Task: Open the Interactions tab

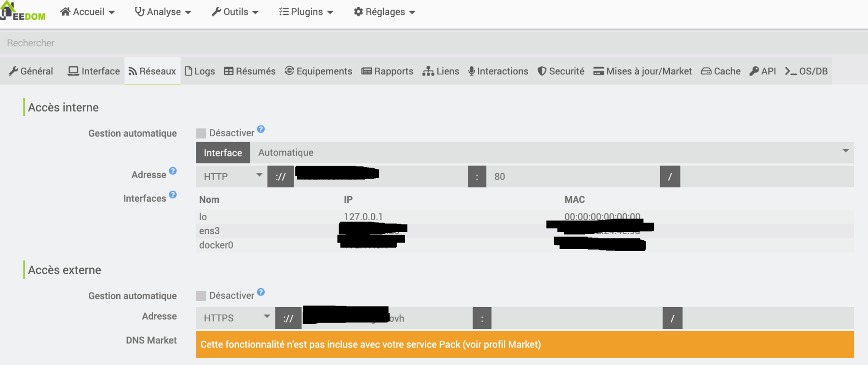Action: click(x=498, y=71)
